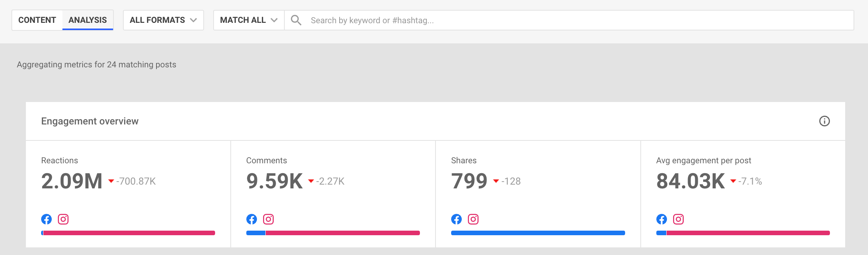Click Instagram icon under Shares
The width and height of the screenshot is (868, 255).
[x=473, y=219]
